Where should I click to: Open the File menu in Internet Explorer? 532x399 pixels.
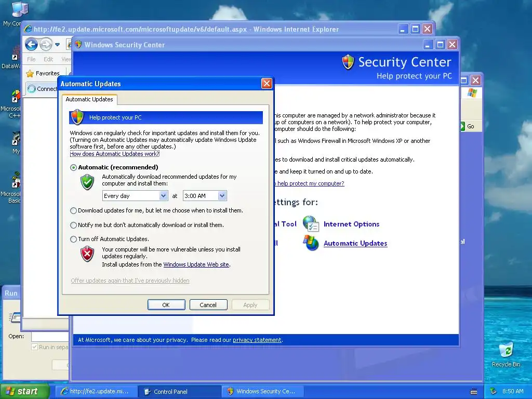(31, 59)
